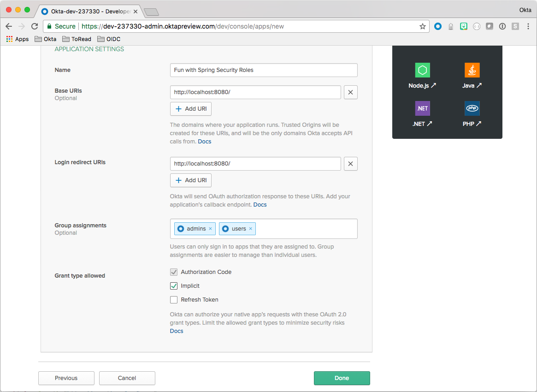Add another URI under Base URIs

pyautogui.click(x=191, y=109)
